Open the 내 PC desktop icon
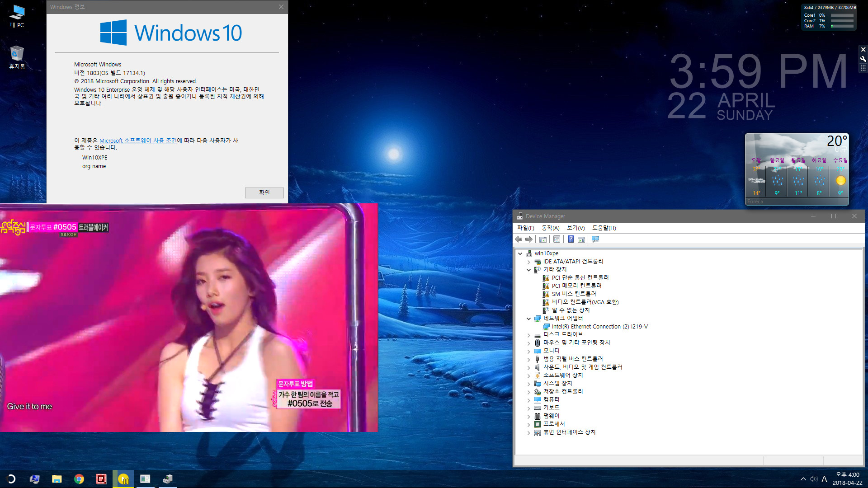The image size is (868, 488). click(17, 16)
